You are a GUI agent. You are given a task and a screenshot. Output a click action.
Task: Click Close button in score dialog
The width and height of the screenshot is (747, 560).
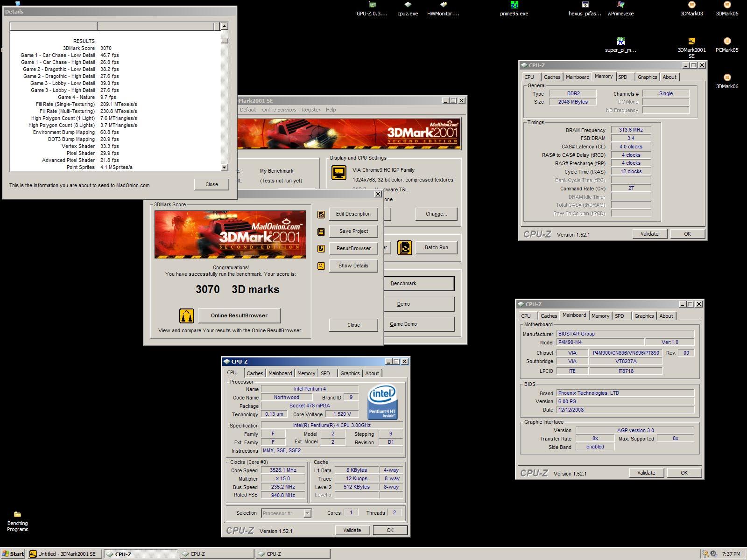tap(353, 325)
